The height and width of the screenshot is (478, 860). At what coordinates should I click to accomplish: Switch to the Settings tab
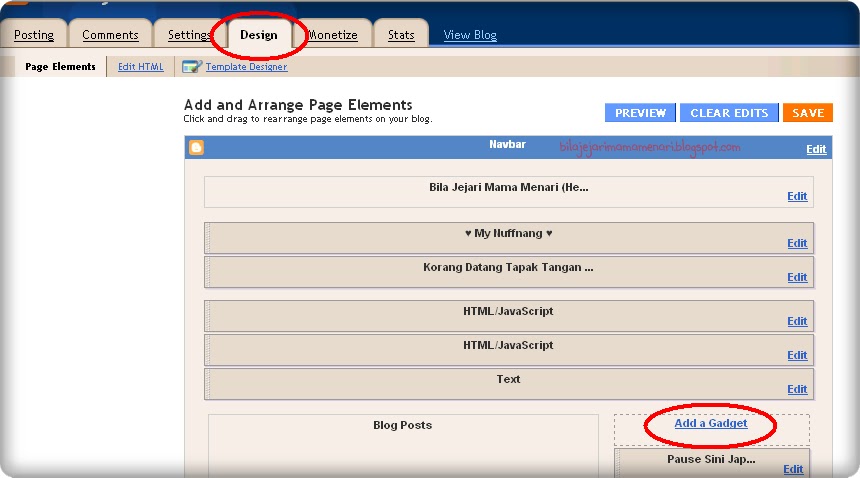point(189,35)
